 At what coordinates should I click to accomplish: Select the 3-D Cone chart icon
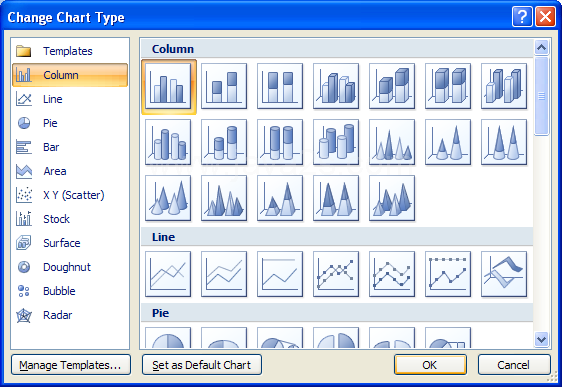tap(168, 198)
